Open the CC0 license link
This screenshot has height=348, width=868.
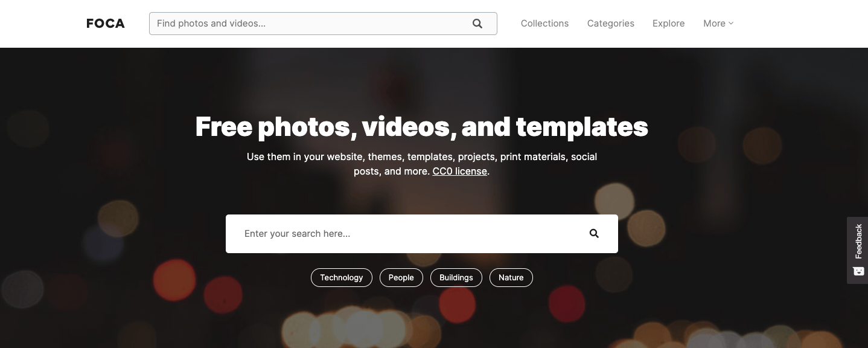[459, 171]
